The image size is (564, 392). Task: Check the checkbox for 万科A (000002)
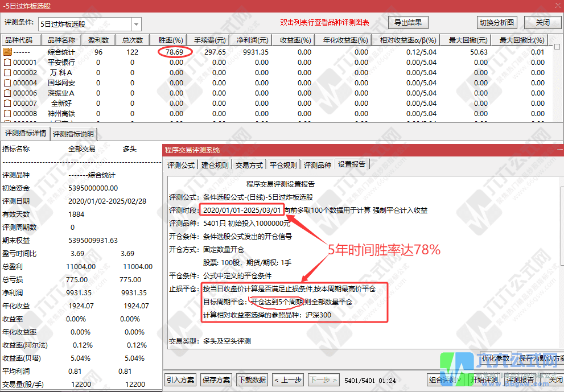[7, 72]
